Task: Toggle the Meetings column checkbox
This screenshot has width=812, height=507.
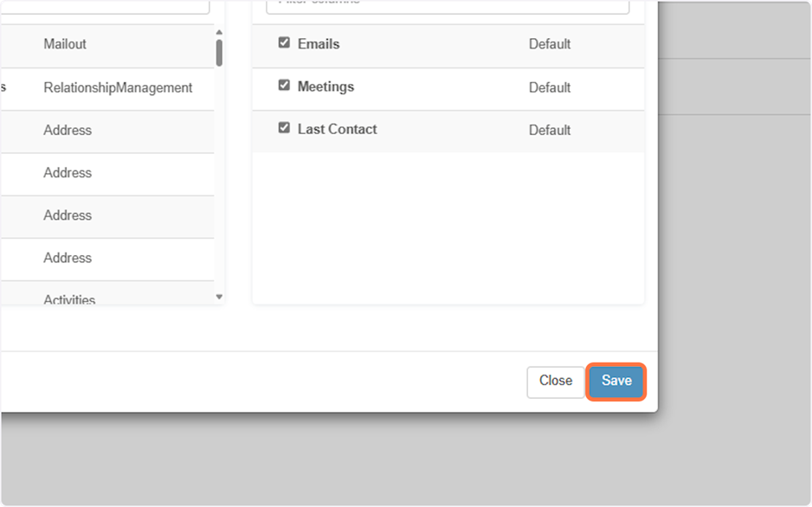Action: [284, 86]
